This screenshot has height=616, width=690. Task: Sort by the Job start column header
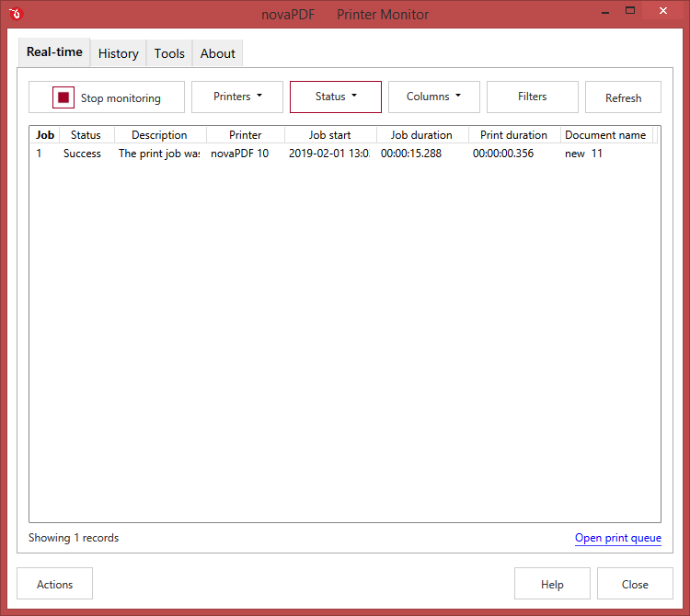click(329, 135)
